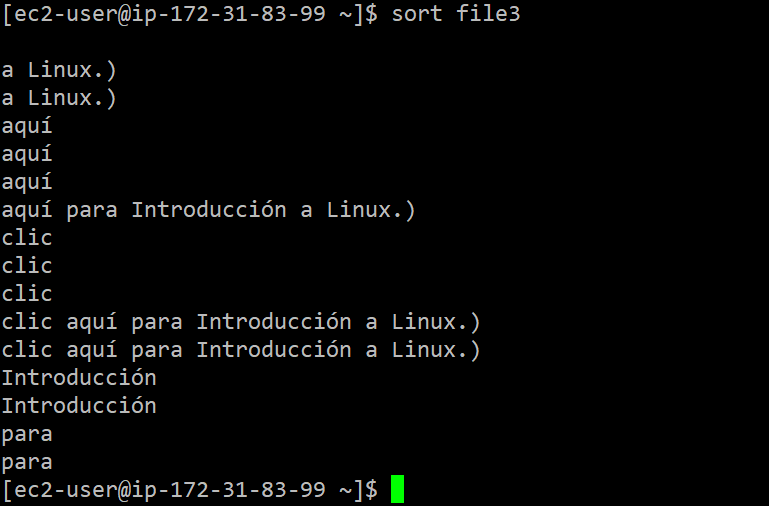This screenshot has width=769, height=506.
Task: Click the last 'para' output line
Action: pyautogui.click(x=27, y=463)
